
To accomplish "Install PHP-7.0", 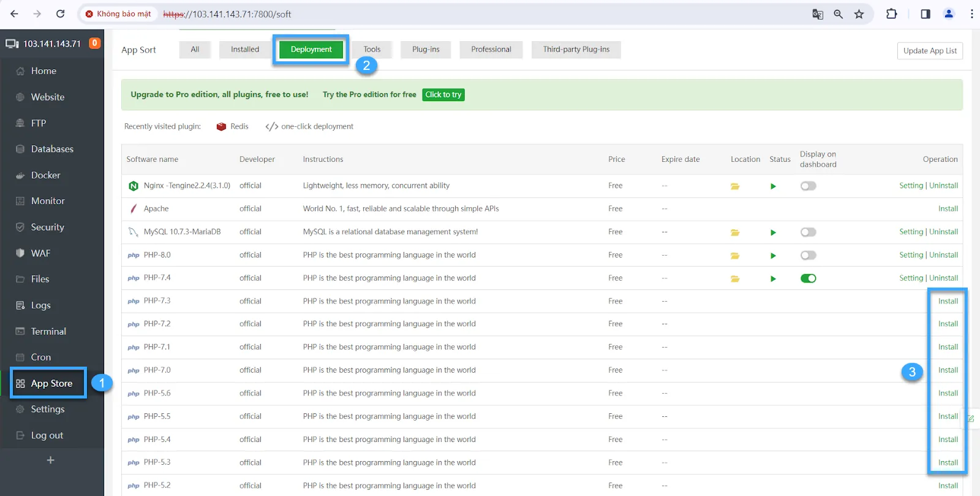I will (x=948, y=370).
